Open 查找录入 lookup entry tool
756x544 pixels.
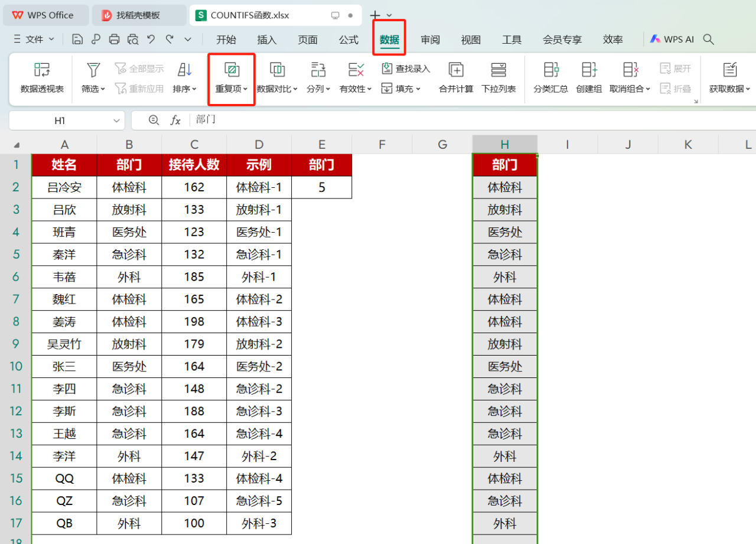[406, 69]
